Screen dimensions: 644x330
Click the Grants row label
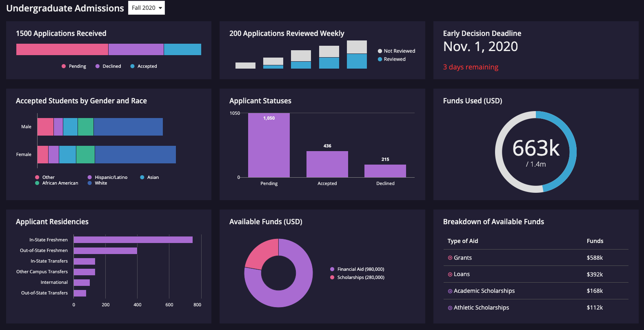pos(463,258)
